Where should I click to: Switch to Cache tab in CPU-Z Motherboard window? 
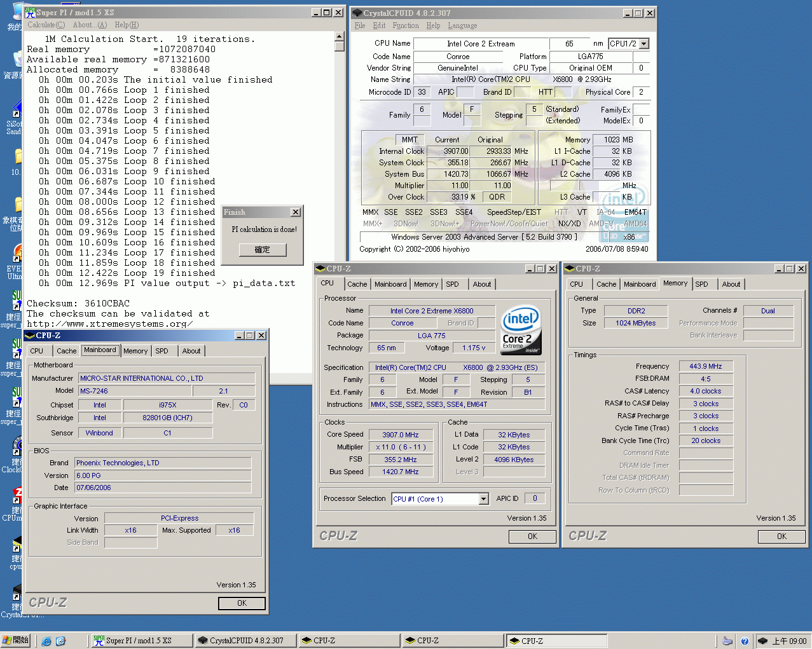[x=66, y=351]
